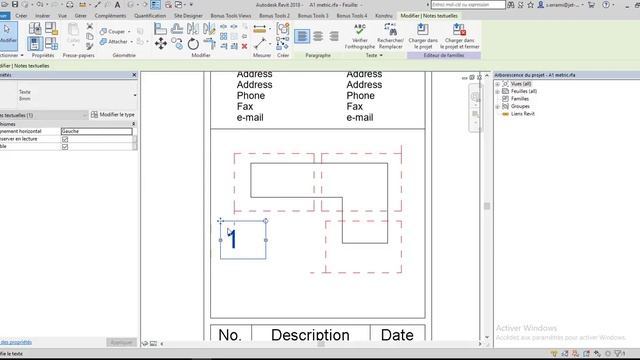The height and width of the screenshot is (360, 640).
Task: Toggle the Align Left paragraph button
Action: tap(302, 36)
